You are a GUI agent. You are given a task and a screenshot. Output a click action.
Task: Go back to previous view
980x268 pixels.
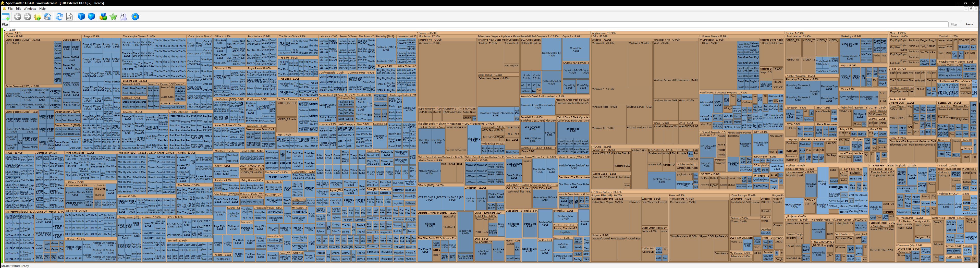pyautogui.click(x=18, y=17)
